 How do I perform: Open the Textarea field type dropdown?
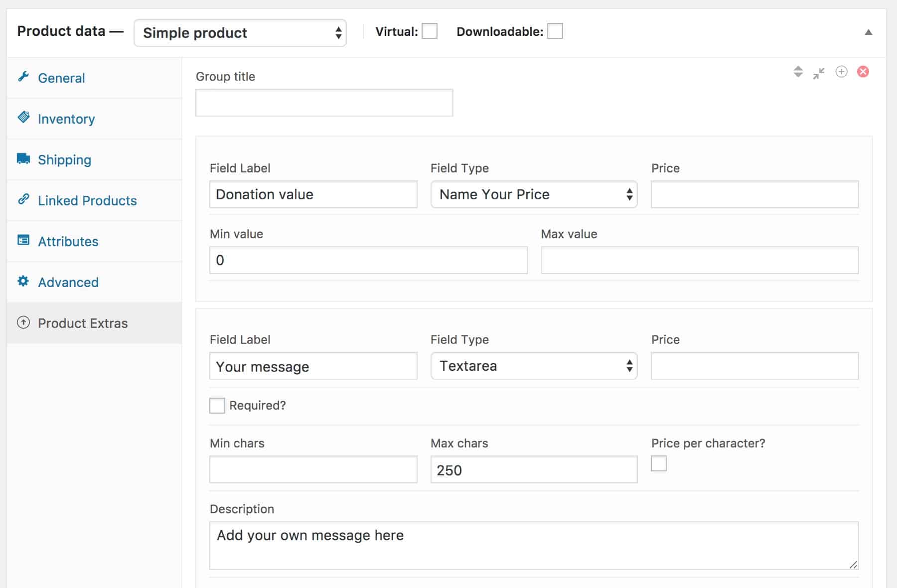click(534, 366)
